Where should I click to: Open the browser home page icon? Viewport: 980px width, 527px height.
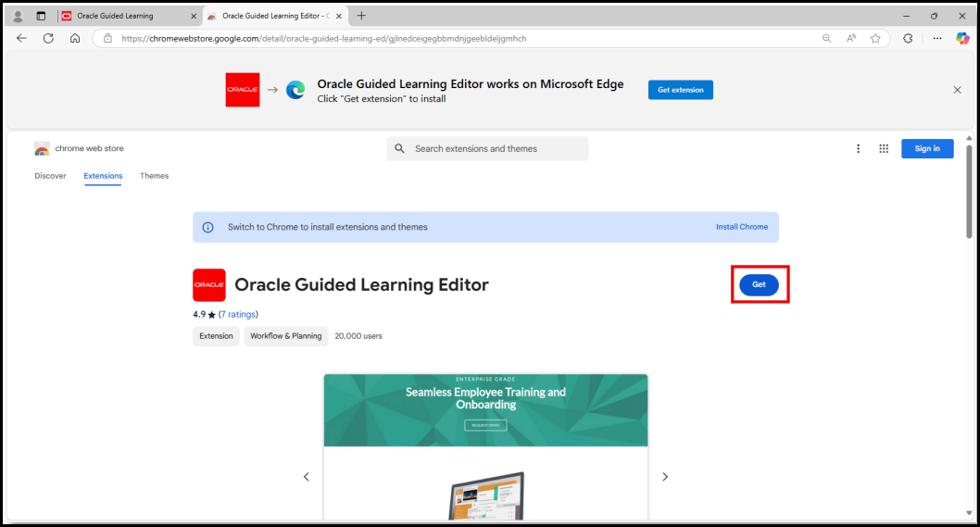(75, 38)
